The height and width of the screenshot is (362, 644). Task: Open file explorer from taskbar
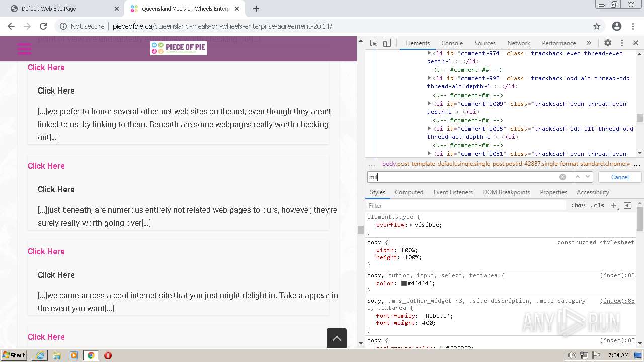pos(57,355)
